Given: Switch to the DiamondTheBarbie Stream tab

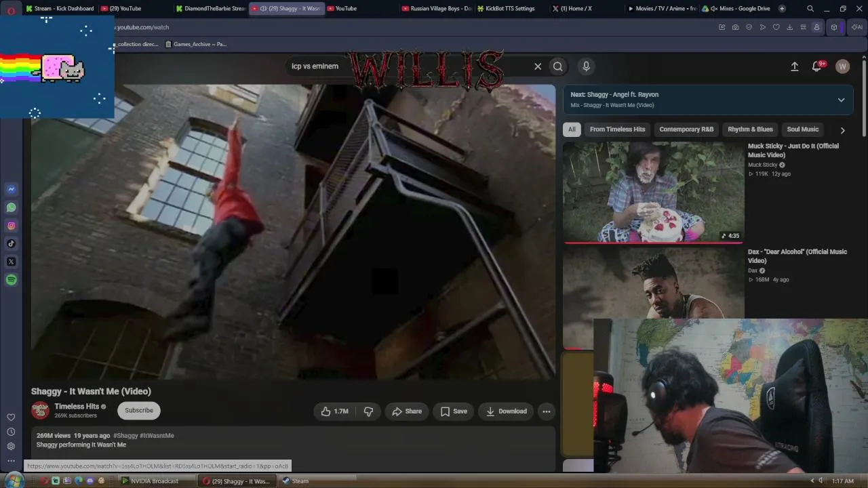Looking at the screenshot, I should (210, 9).
